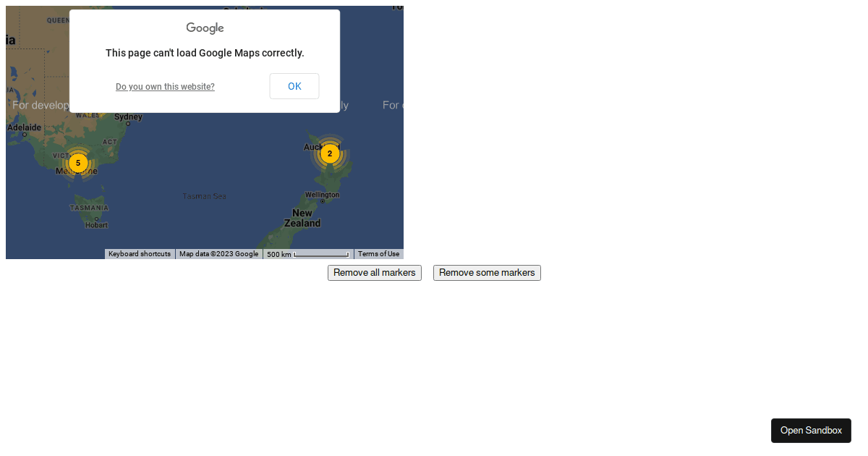868x456 pixels.
Task: Open Sandbox using the dark button
Action: point(811,430)
